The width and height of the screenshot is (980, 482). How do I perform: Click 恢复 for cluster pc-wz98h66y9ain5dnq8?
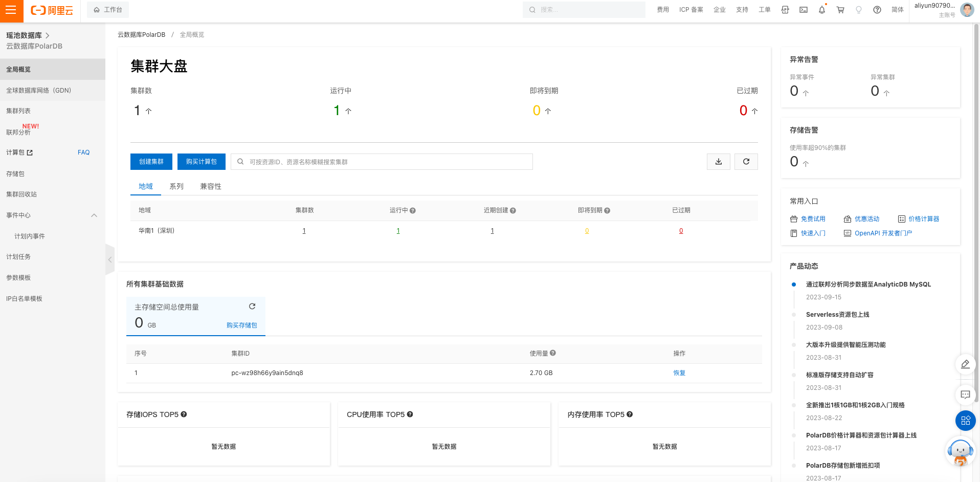coord(679,373)
